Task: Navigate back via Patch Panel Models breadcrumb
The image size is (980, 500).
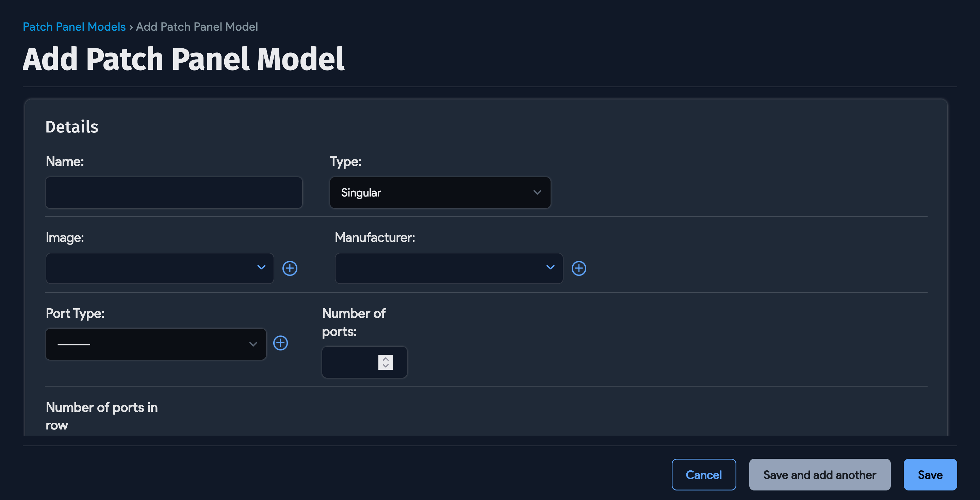Action: pyautogui.click(x=74, y=26)
